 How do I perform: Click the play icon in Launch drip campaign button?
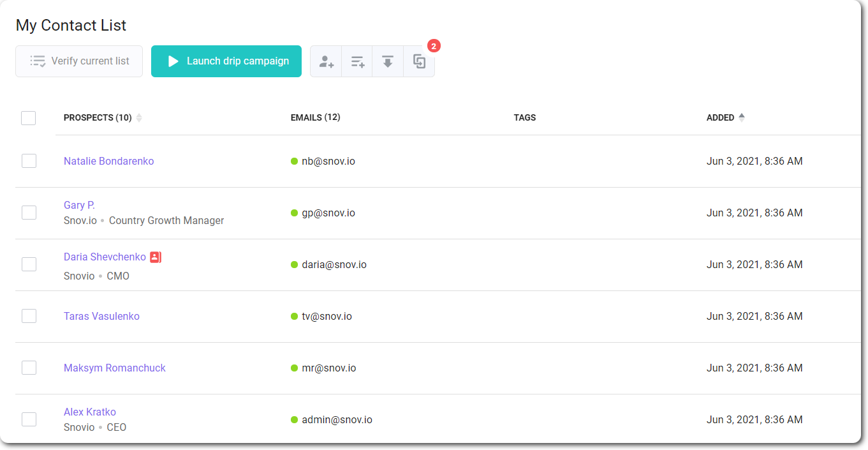coord(172,61)
